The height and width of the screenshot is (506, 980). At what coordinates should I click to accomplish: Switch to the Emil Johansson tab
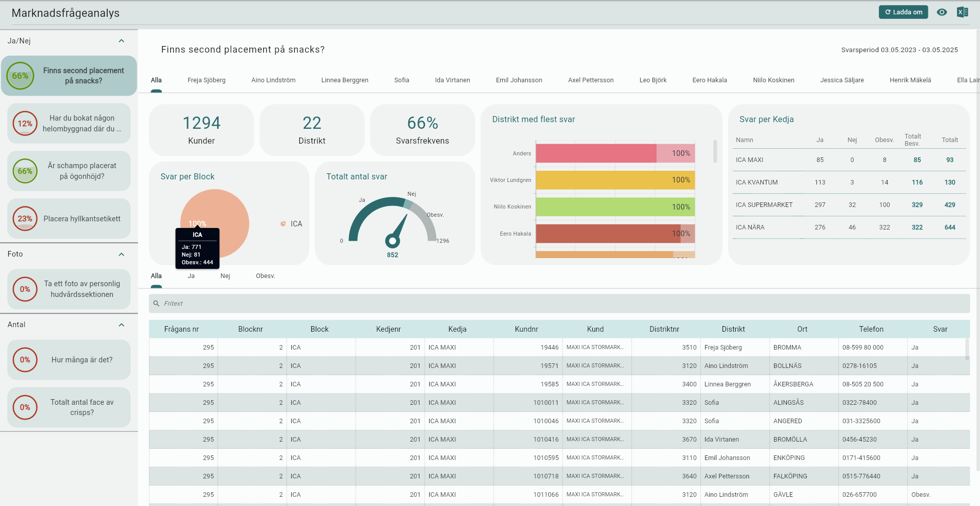click(x=519, y=80)
